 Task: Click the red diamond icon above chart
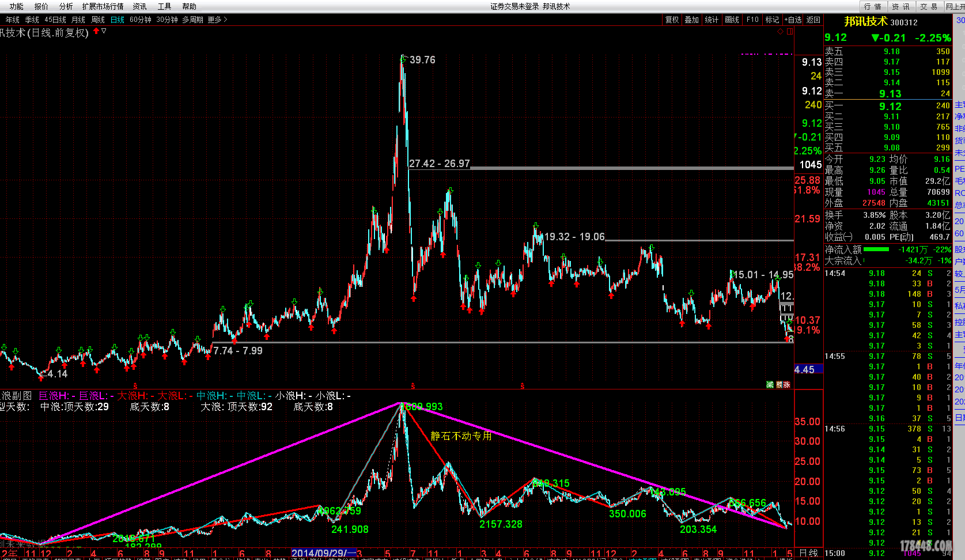(x=781, y=32)
